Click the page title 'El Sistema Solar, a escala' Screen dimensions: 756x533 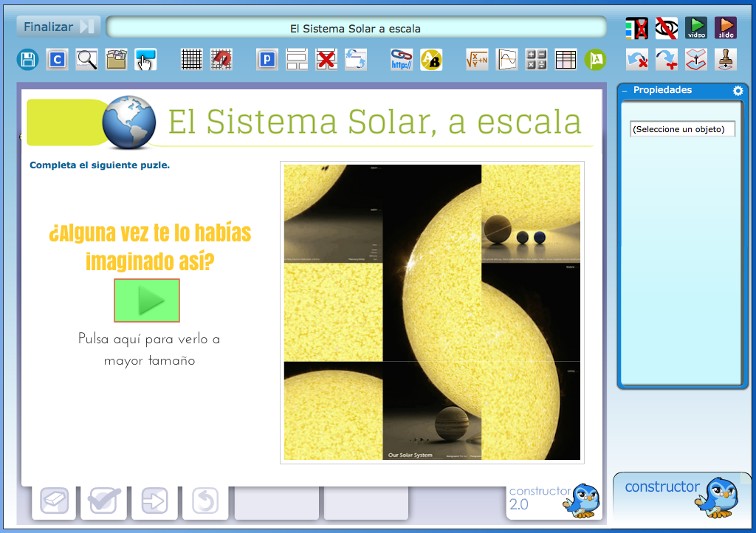click(374, 122)
